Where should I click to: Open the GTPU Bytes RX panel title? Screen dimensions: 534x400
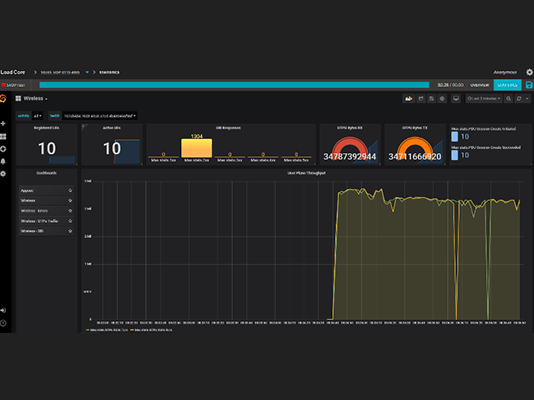tap(350, 128)
